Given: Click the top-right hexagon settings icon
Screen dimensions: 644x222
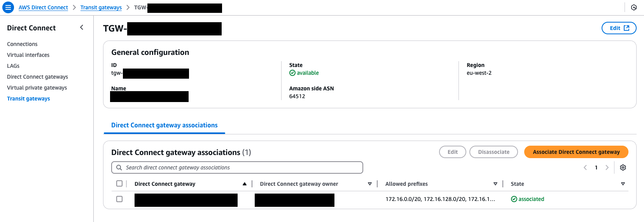Looking at the screenshot, I should click(x=634, y=7).
